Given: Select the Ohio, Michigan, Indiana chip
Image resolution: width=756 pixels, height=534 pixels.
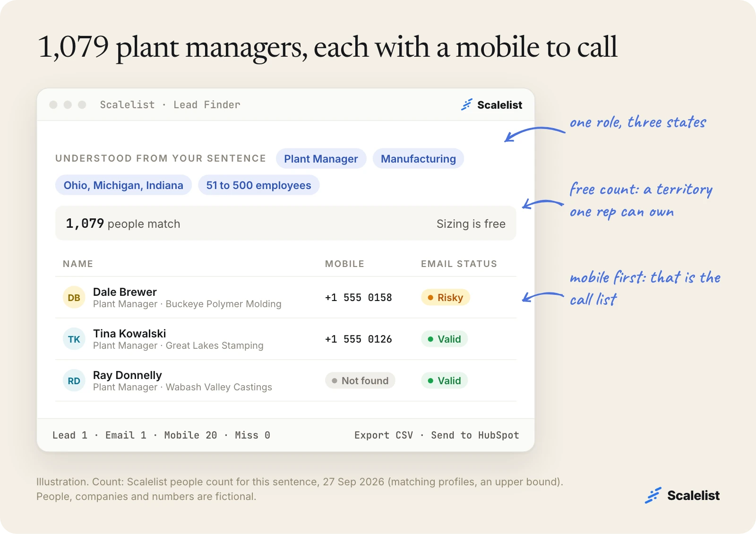Looking at the screenshot, I should coord(123,185).
